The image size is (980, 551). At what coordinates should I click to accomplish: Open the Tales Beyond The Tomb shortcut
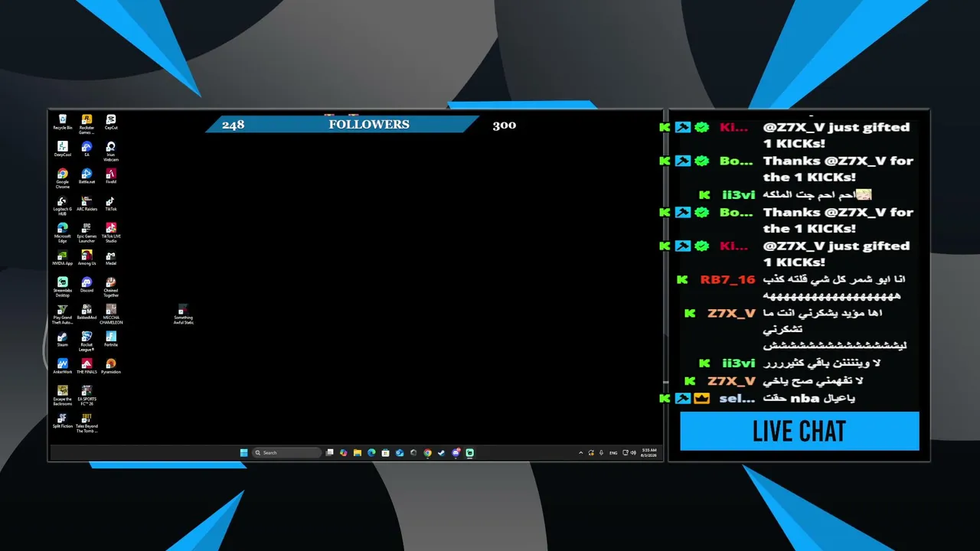[87, 423]
